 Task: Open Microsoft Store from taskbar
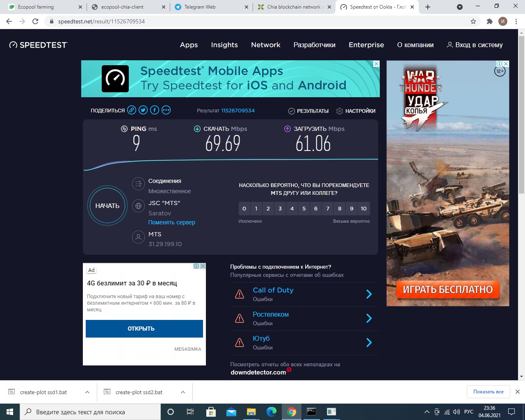(x=211, y=412)
